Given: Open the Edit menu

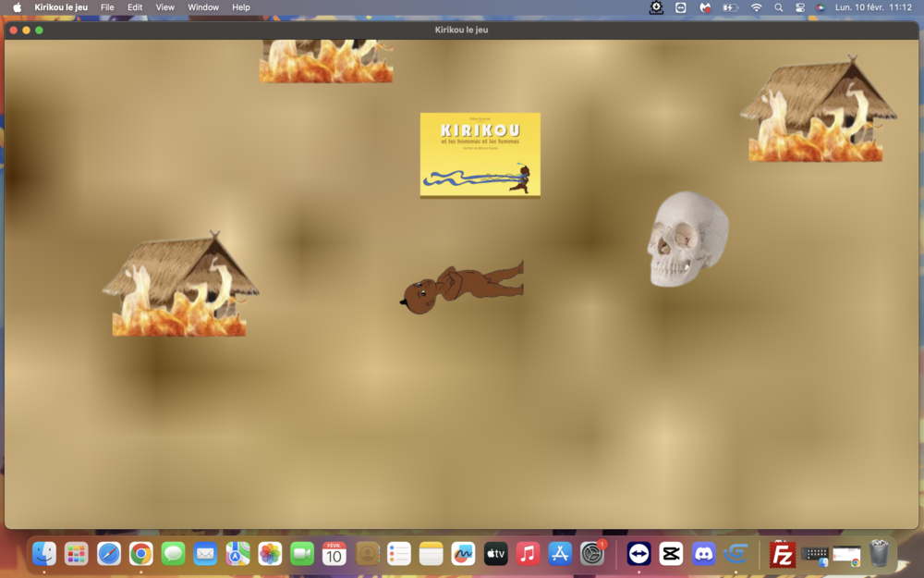Looking at the screenshot, I should (135, 7).
